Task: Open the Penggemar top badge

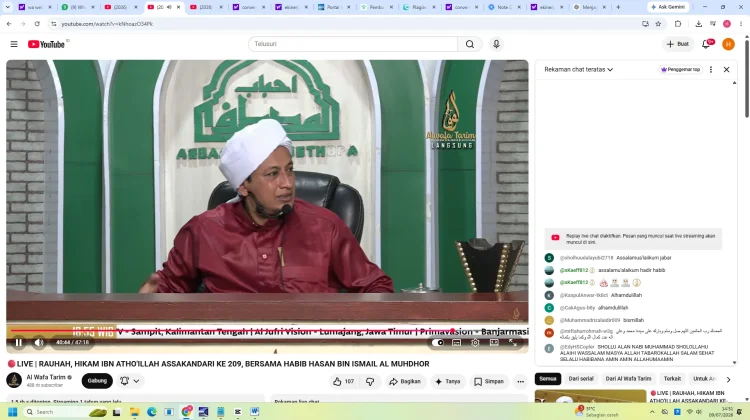Action: coord(681,69)
